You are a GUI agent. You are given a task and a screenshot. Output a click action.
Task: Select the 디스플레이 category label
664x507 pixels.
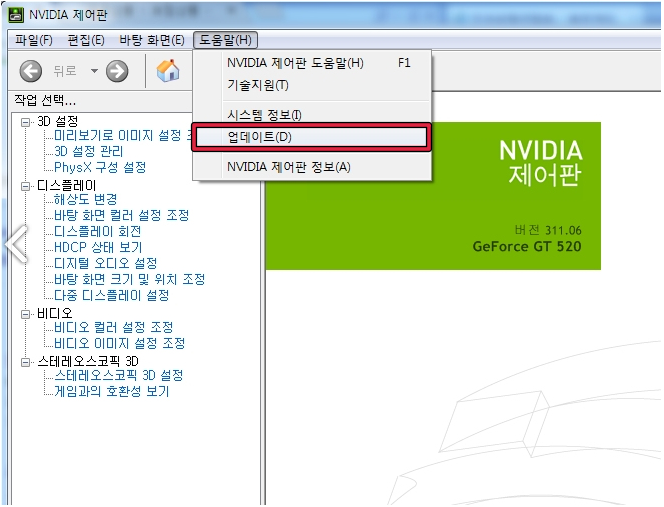67,186
